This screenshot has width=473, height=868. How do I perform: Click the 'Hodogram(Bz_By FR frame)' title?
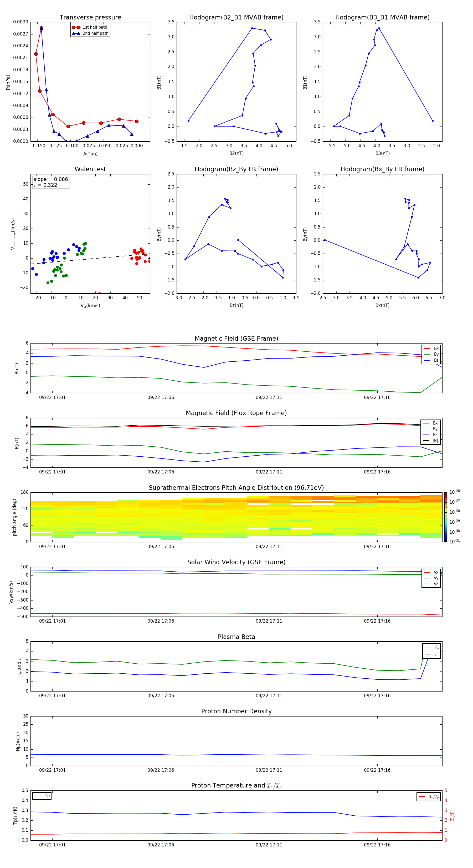coord(236,169)
